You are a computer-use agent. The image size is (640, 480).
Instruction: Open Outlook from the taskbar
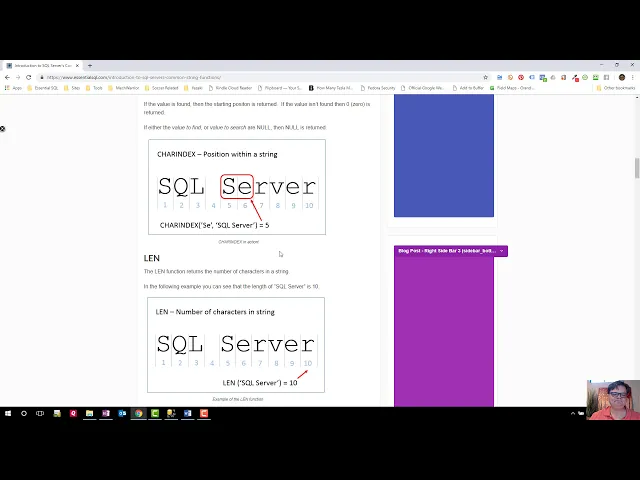coord(122,413)
